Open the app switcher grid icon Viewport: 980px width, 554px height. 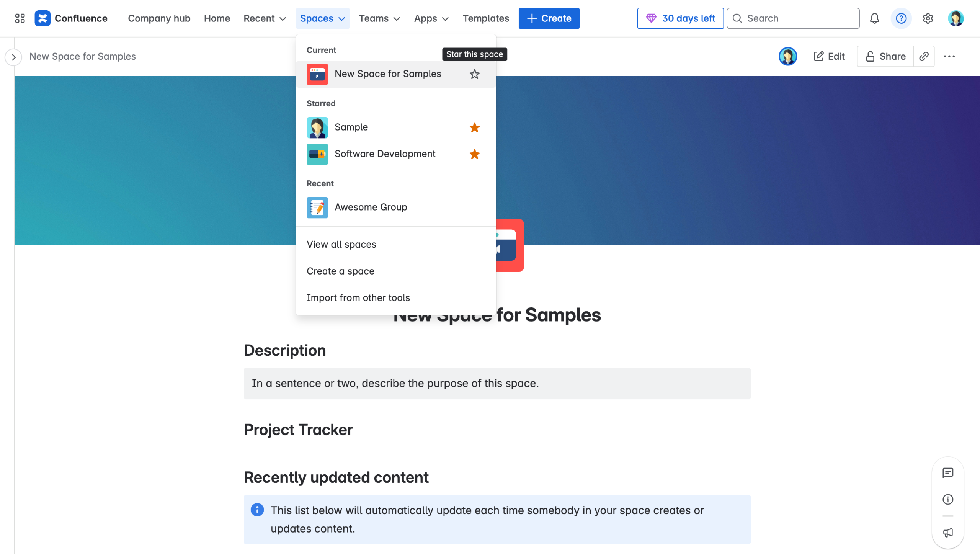[20, 18]
